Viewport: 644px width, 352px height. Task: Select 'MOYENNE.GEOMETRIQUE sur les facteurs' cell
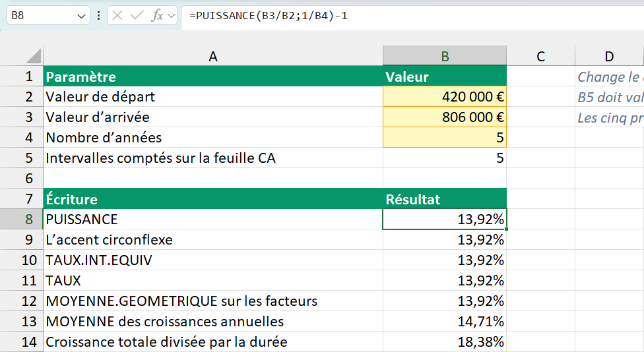[212, 301]
